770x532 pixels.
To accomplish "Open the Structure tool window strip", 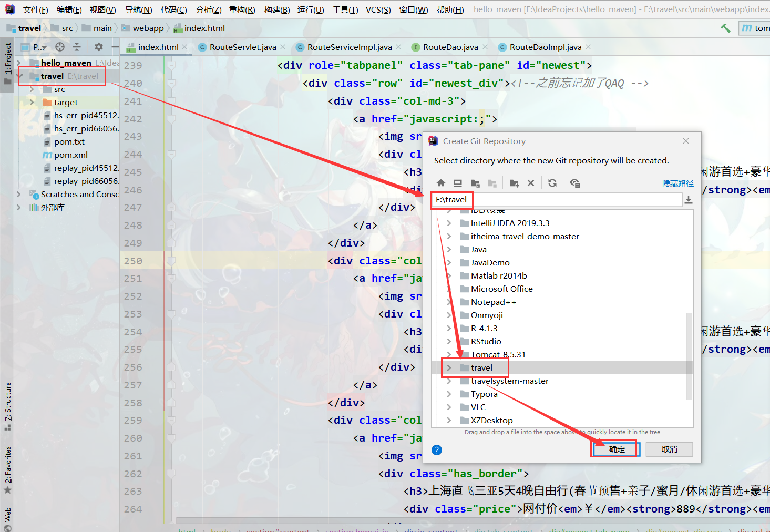I will [x=7, y=406].
